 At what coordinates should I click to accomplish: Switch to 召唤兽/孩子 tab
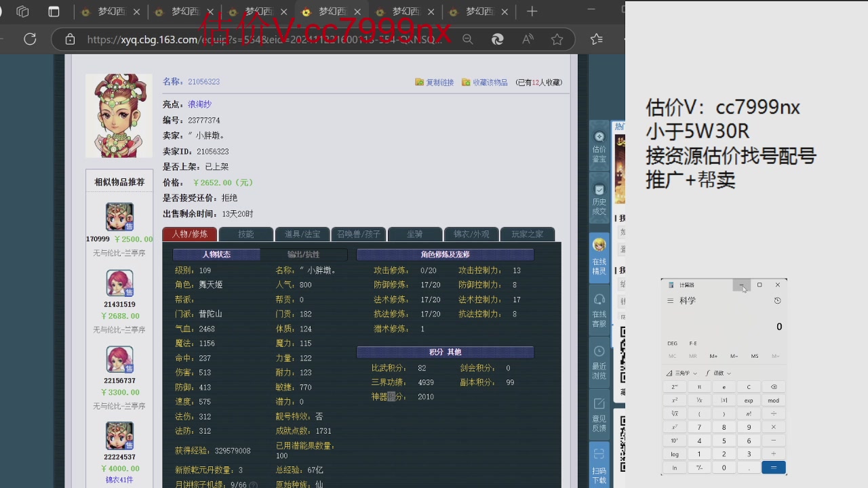point(359,234)
